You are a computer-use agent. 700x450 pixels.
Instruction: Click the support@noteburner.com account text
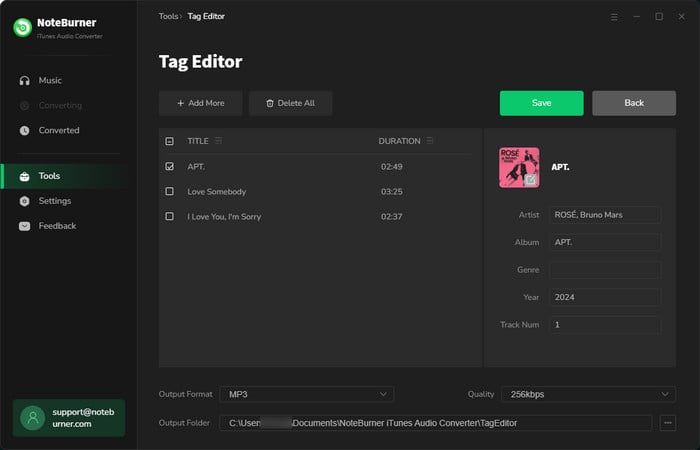[83, 418]
